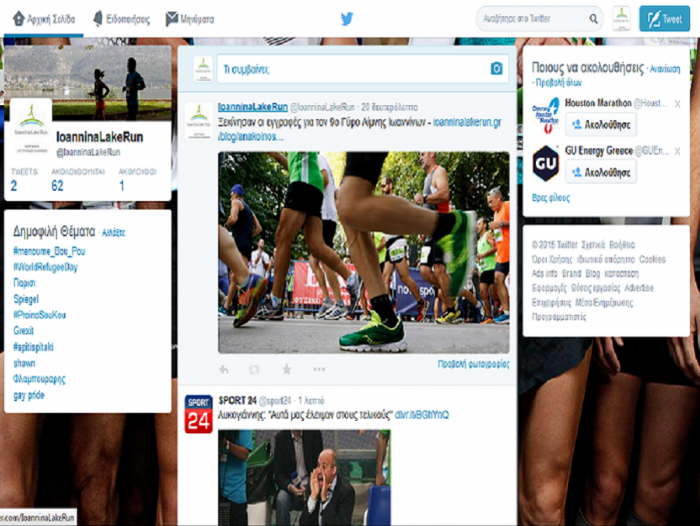Click the Twitter bird logo in top bar
The height and width of the screenshot is (526, 700).
[347, 18]
